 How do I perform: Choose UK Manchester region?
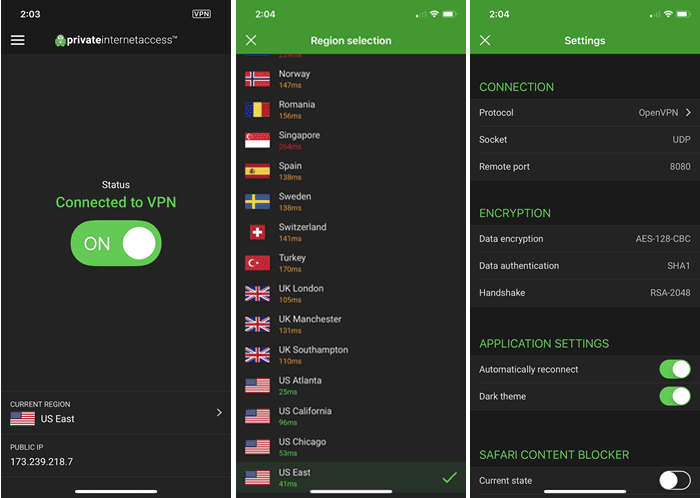click(351, 324)
